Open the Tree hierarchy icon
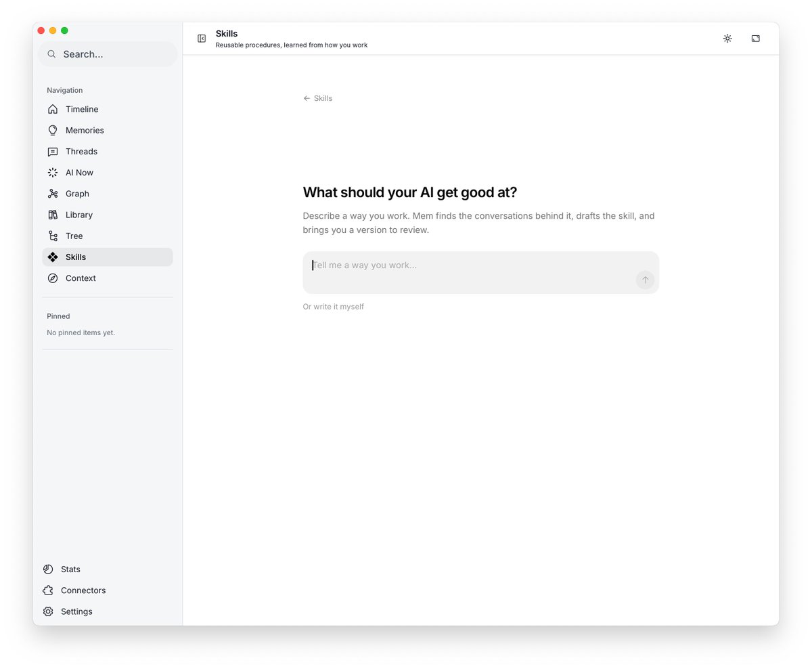This screenshot has width=812, height=669. (x=53, y=236)
